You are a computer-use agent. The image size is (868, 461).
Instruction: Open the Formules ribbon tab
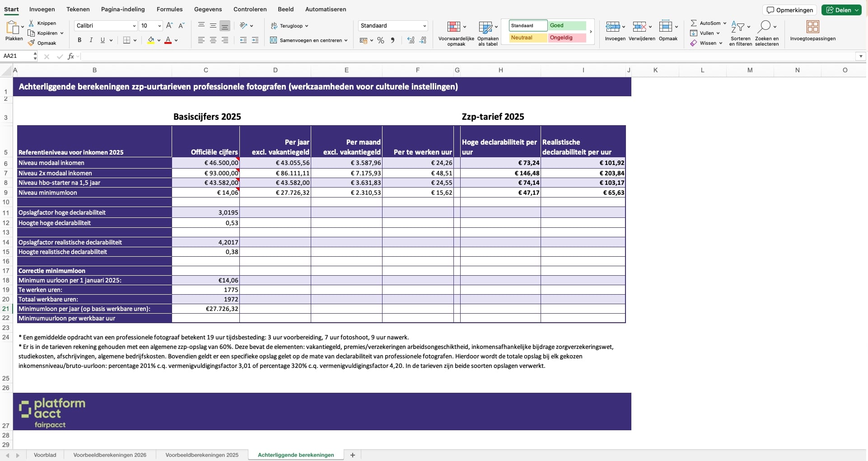coord(169,9)
